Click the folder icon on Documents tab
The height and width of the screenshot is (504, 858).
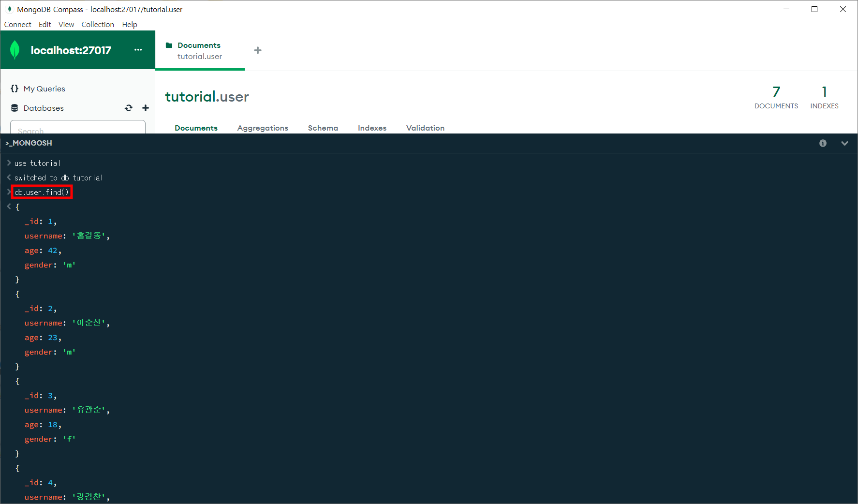pyautogui.click(x=169, y=45)
